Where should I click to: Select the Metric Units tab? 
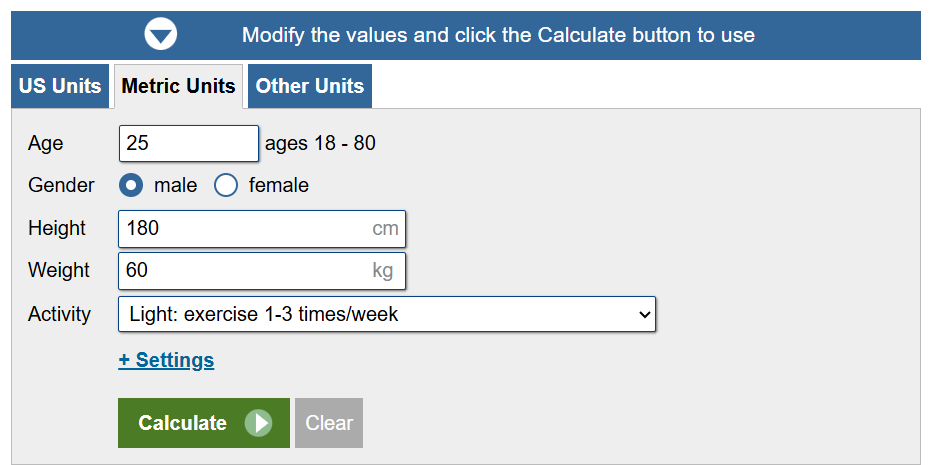coord(179,86)
